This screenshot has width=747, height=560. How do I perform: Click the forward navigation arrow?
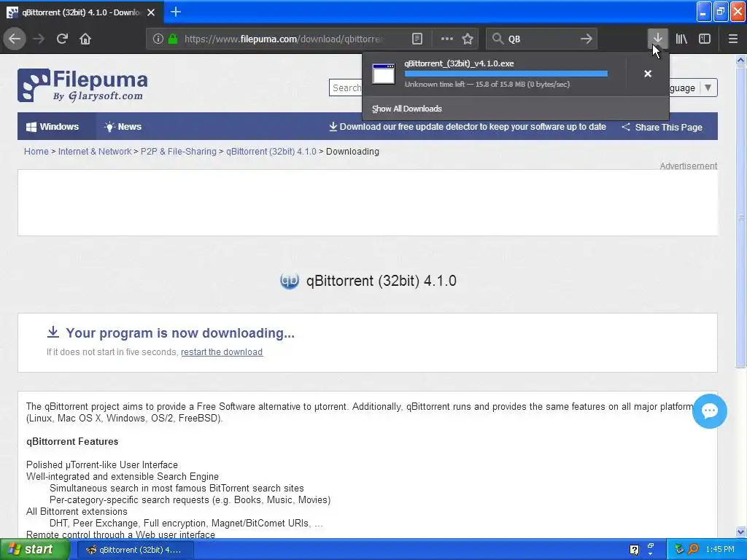[x=39, y=39]
